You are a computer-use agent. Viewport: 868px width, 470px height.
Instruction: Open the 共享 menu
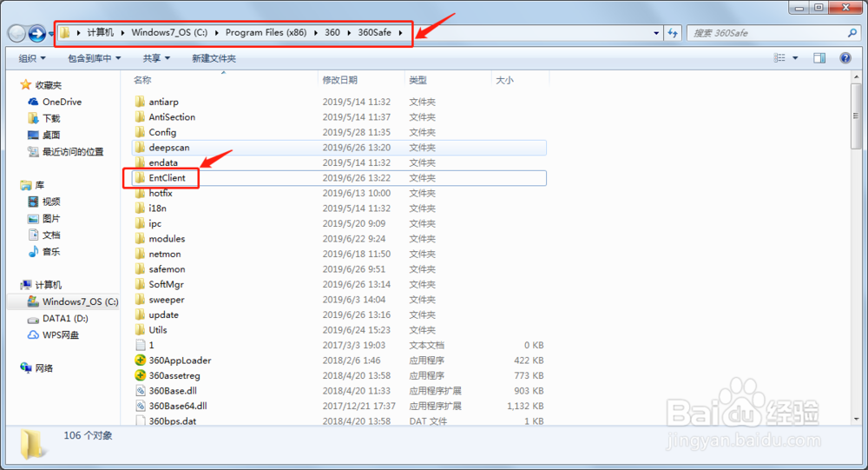pyautogui.click(x=156, y=58)
